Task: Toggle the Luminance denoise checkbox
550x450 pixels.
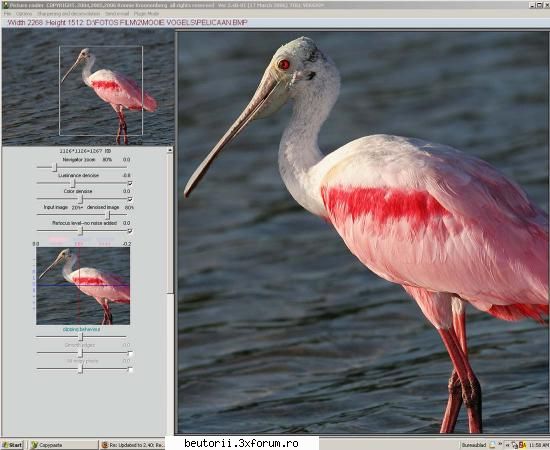Action: click(x=130, y=183)
